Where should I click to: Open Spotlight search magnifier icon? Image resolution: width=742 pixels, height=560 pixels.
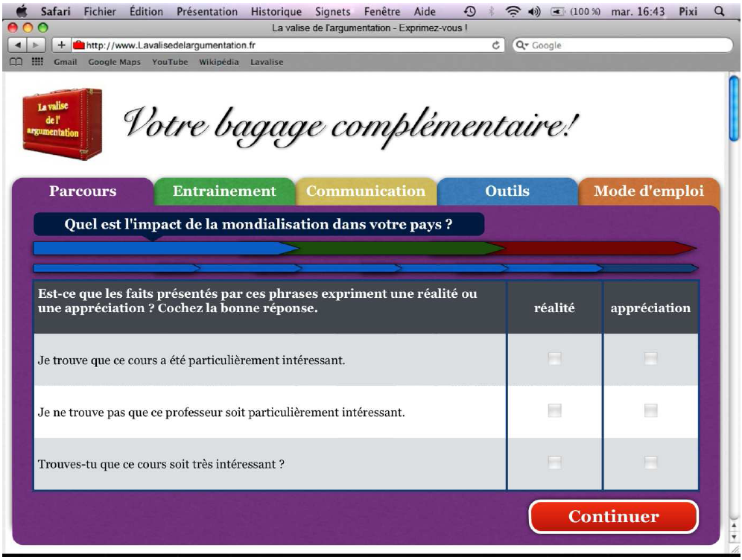click(719, 12)
